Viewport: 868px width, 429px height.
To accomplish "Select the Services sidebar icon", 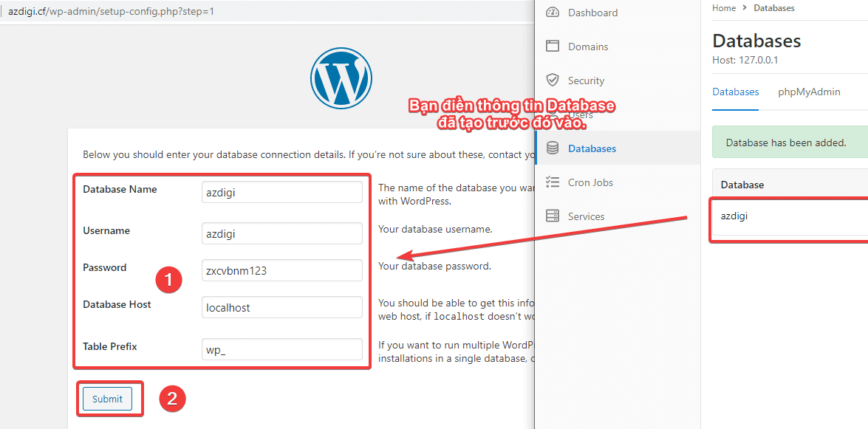I will [x=553, y=216].
